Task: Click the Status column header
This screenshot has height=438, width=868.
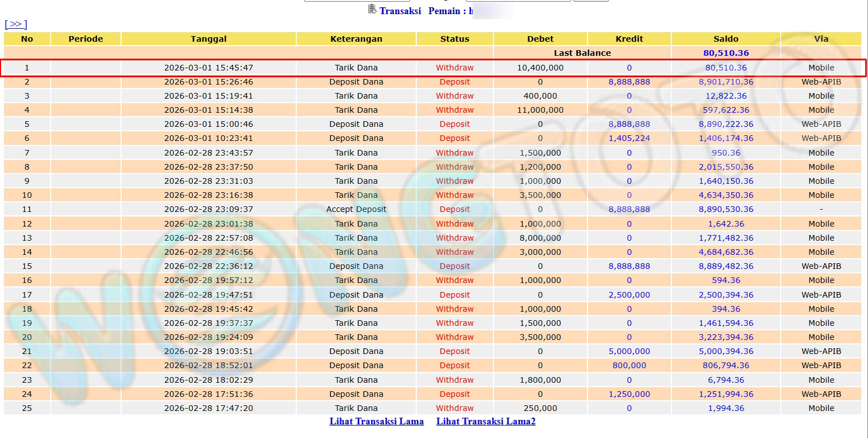Action: tap(455, 39)
